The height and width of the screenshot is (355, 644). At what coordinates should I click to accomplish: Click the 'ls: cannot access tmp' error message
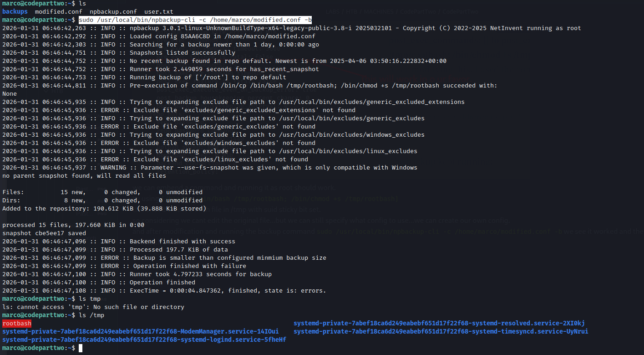(93, 307)
